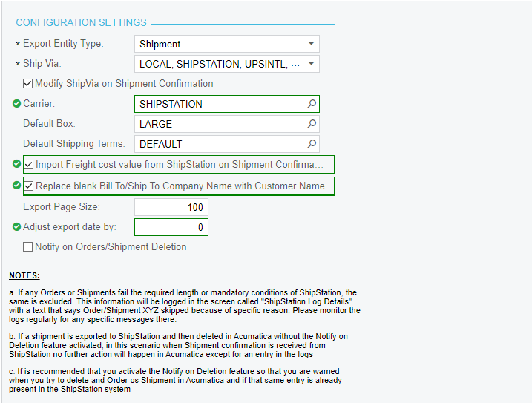Uncheck Replace blank Bill To/Ship To Company Name
This screenshot has width=532, height=403.
tap(29, 186)
